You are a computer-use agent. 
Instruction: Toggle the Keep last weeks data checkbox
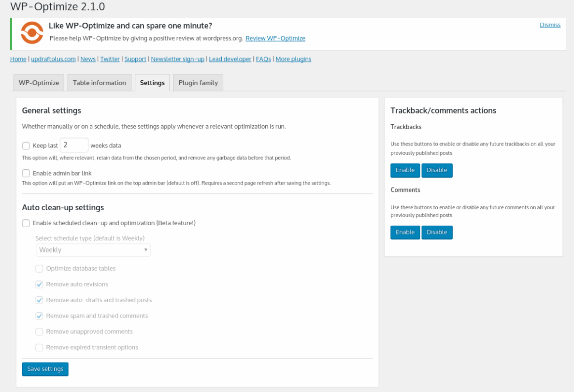point(26,145)
